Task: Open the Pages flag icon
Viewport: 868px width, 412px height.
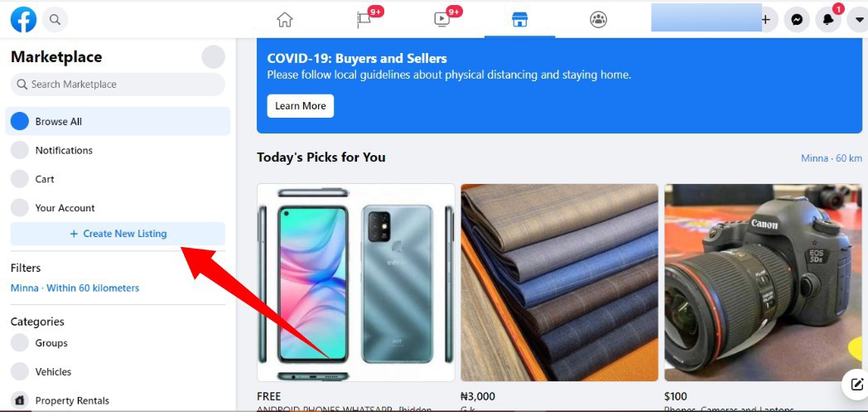Action: [x=364, y=20]
